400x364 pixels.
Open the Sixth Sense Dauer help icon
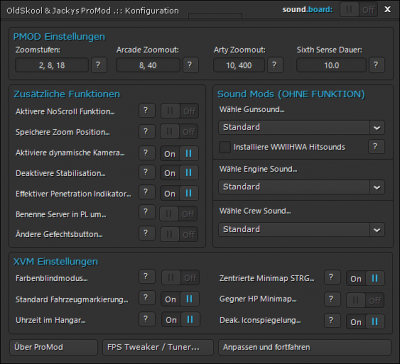tap(376, 65)
